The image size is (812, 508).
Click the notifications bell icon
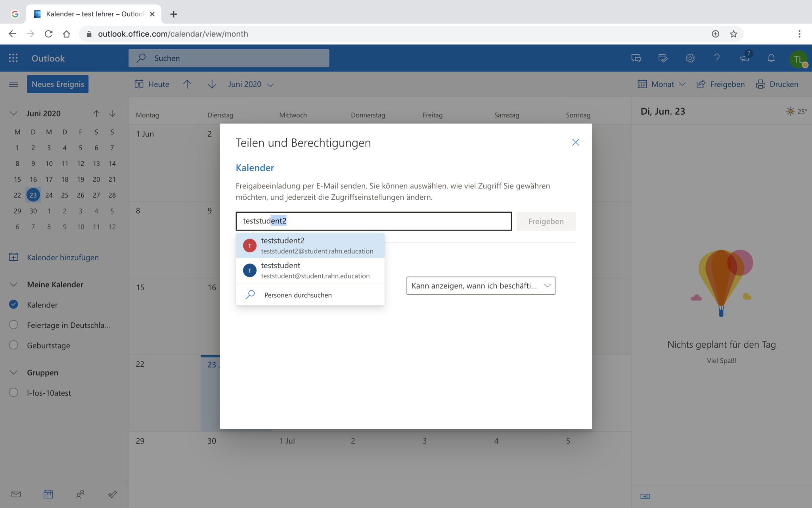click(771, 58)
